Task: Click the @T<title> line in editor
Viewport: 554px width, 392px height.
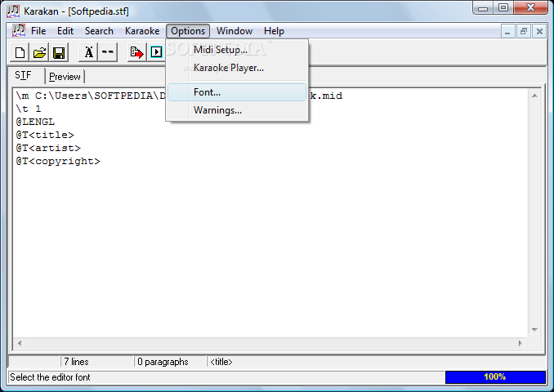Action: click(x=45, y=135)
